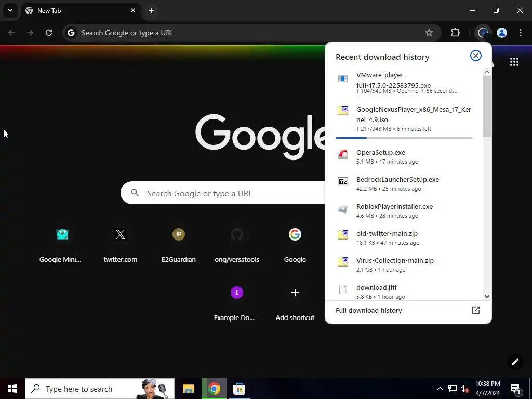Click the download list scrollbar up arrow
Image resolution: width=532 pixels, height=399 pixels.
[x=487, y=72]
